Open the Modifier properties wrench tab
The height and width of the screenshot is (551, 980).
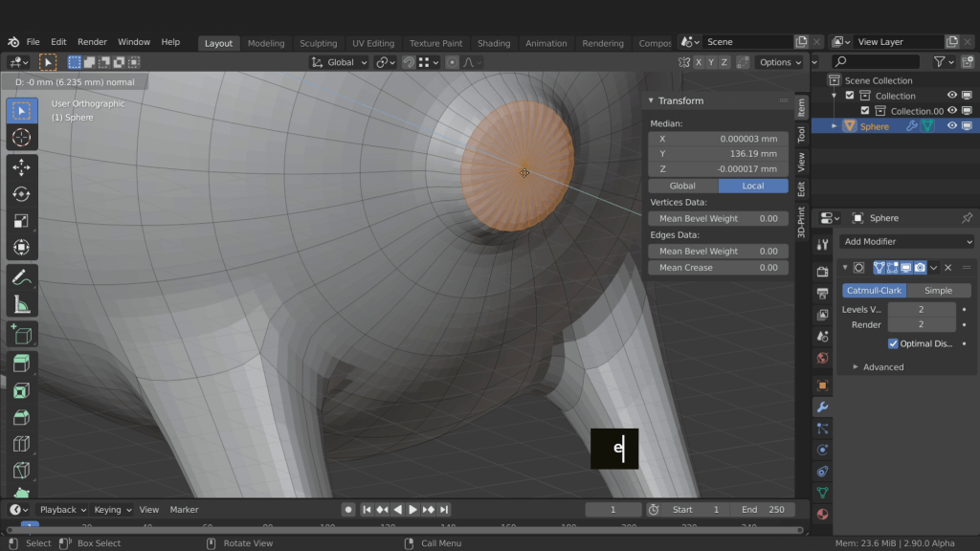pyautogui.click(x=822, y=407)
